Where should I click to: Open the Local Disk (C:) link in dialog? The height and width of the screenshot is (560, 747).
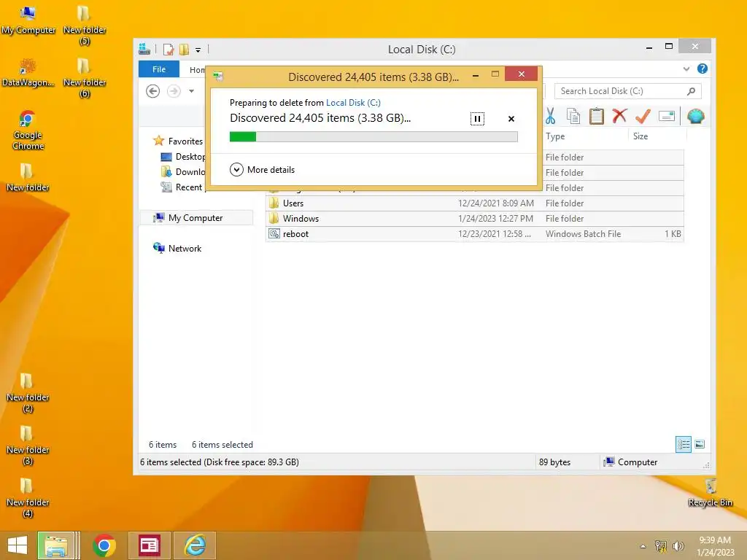[x=353, y=102]
